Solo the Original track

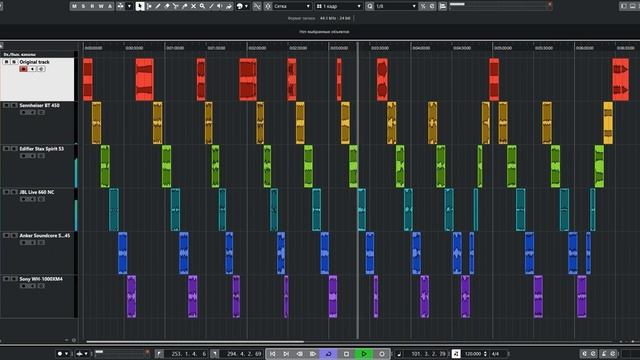click(x=14, y=62)
